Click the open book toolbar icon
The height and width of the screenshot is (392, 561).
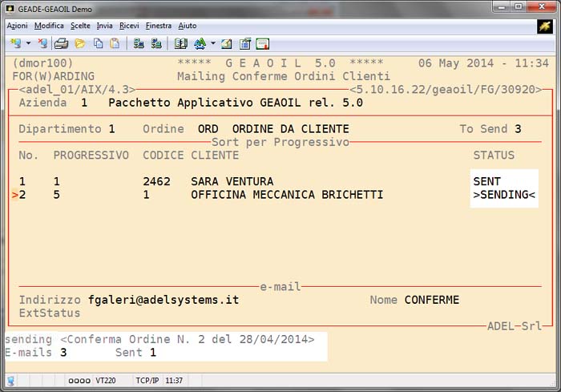coord(180,43)
